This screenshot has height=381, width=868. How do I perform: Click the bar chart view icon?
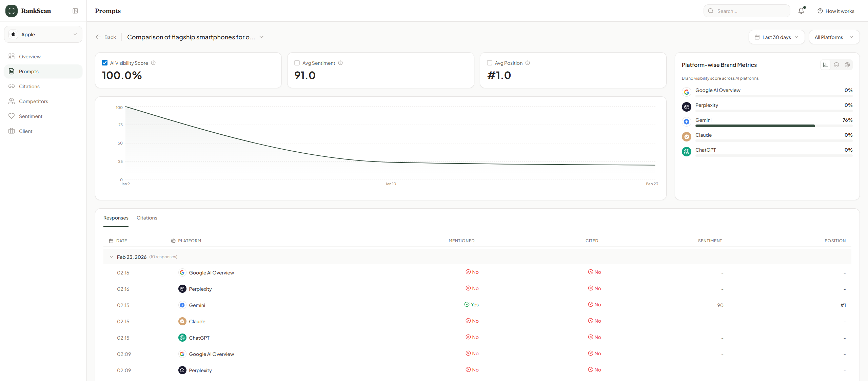click(825, 65)
